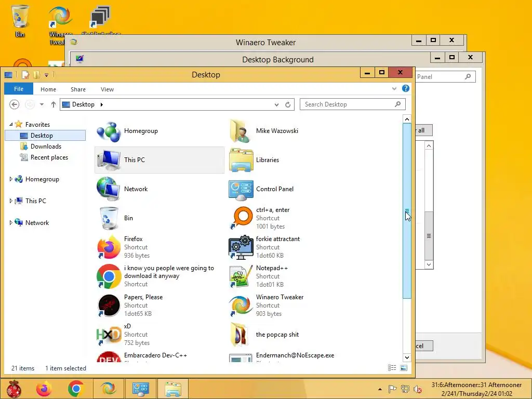Screen dimensions: 532x399
Task: Open Firefox from the taskbar
Action: 44,389
